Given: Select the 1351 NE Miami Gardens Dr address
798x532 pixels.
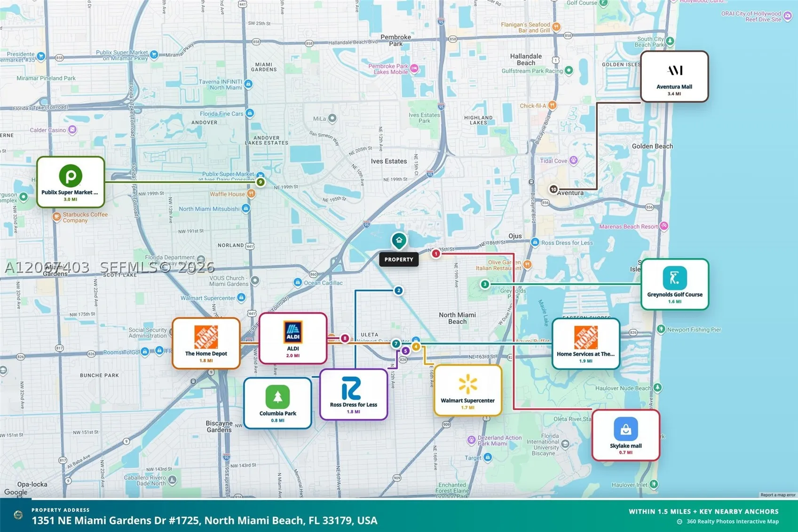Looking at the screenshot, I should 205,520.
